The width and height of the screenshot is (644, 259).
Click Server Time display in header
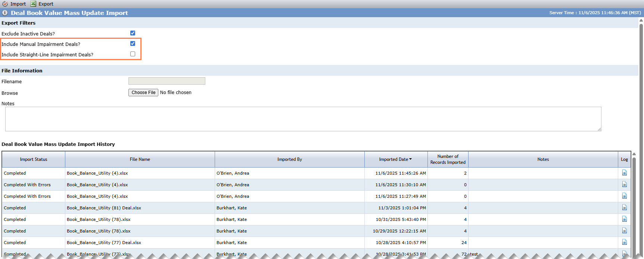595,13
